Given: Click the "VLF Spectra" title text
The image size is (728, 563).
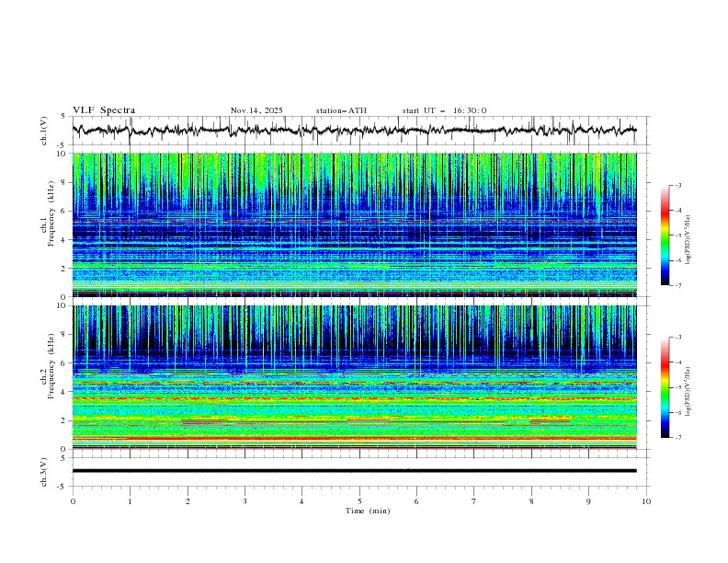Looking at the screenshot, I should pos(104,110).
